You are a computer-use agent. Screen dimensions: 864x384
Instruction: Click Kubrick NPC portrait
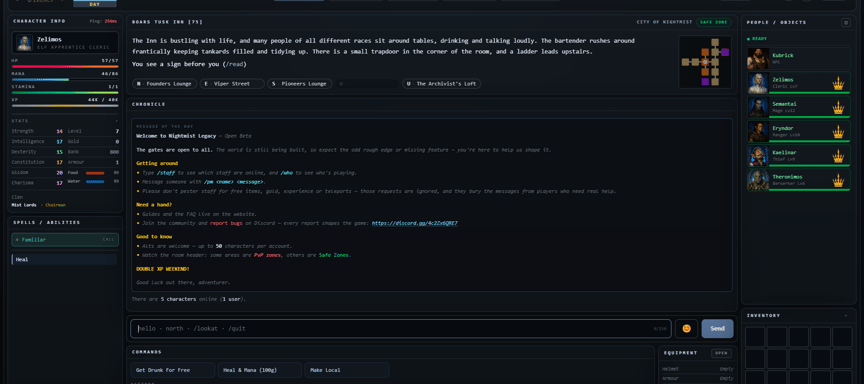coord(758,59)
